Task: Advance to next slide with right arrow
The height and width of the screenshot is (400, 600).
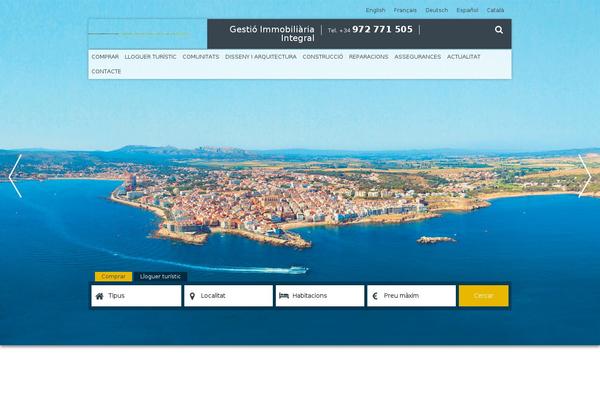Action: tap(585, 176)
